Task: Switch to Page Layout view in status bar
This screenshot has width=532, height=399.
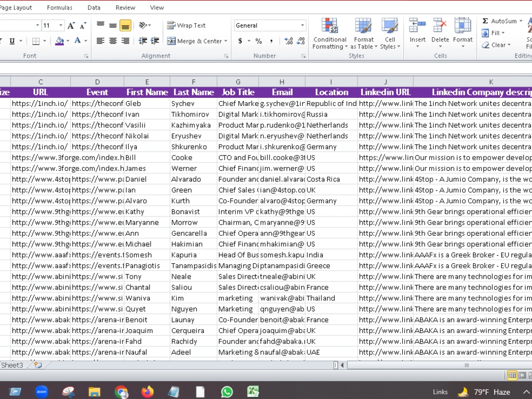Action: coord(522,375)
